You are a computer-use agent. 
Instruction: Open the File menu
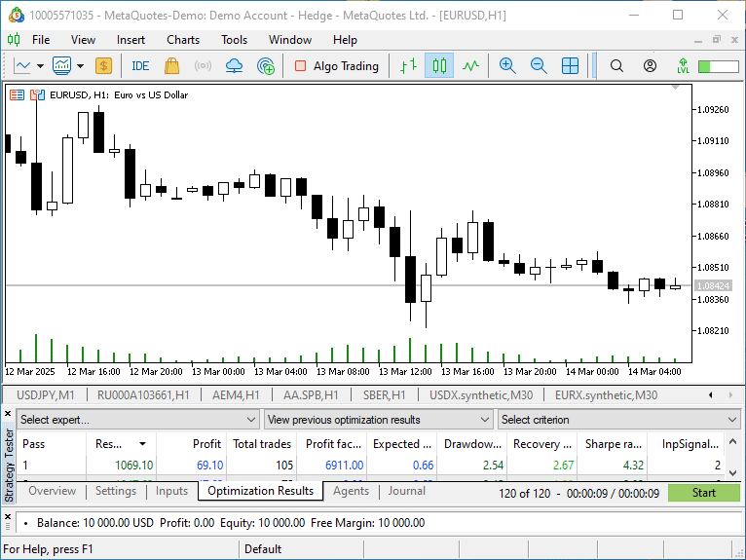pos(41,40)
